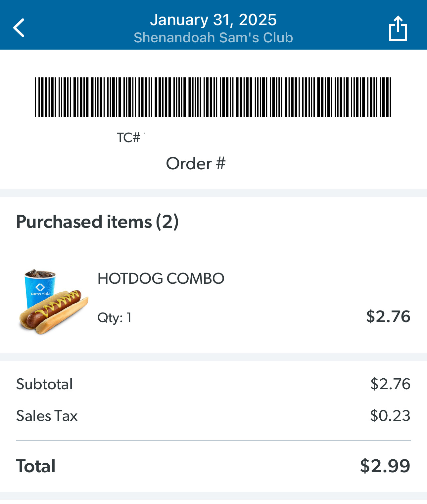Tap the receipt barcode
The height and width of the screenshot is (504, 427).
213,97
